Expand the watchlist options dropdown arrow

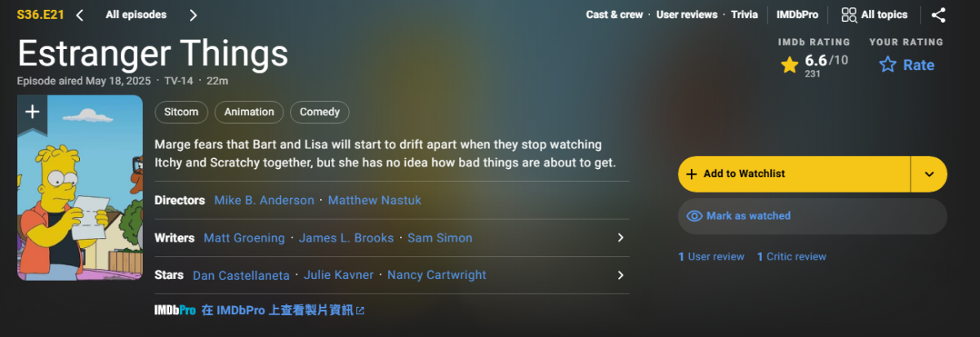pos(929,174)
